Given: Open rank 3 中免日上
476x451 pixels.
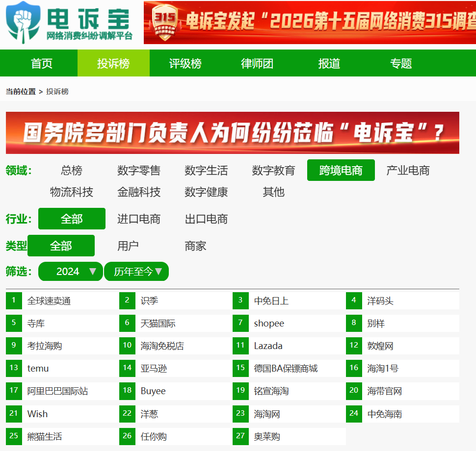Looking at the screenshot, I should pos(290,301).
